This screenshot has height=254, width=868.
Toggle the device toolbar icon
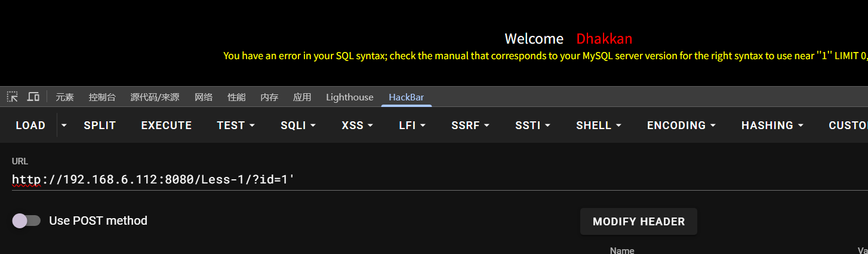click(33, 97)
